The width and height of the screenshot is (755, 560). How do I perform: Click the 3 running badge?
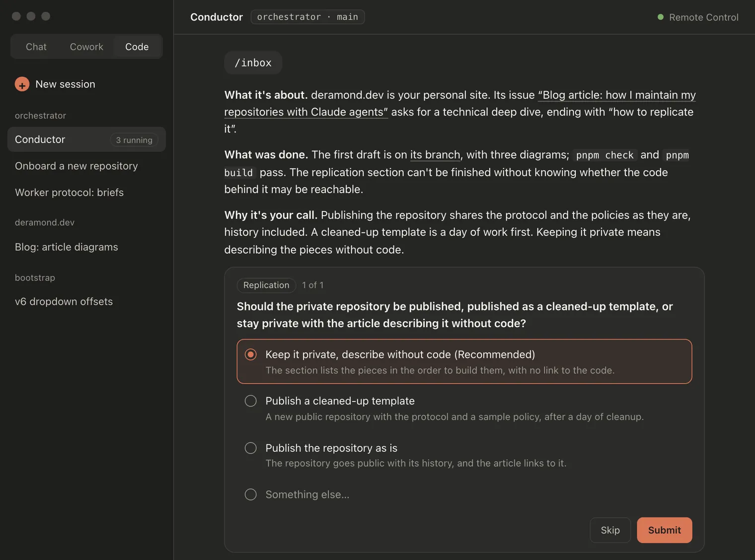click(134, 140)
